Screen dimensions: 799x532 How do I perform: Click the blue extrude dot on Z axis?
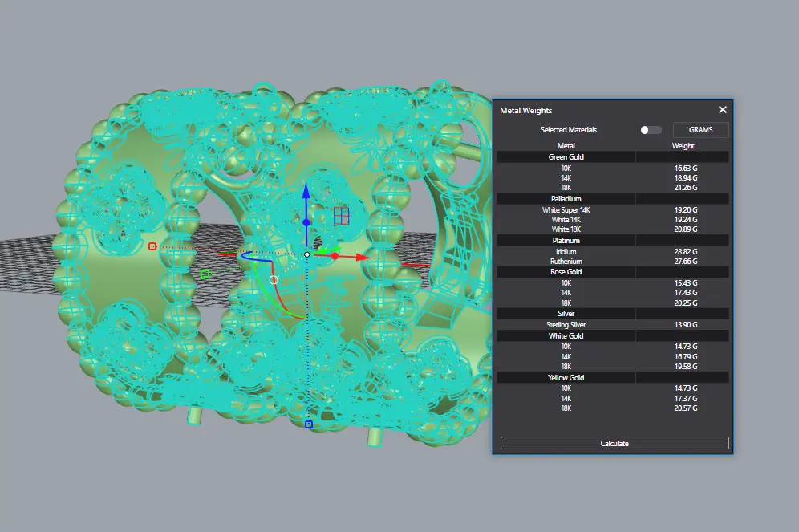click(306, 222)
